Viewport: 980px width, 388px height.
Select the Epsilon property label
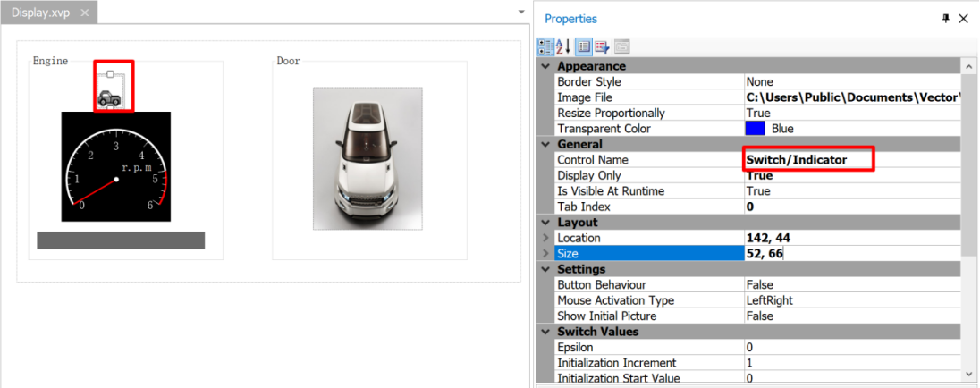575,348
